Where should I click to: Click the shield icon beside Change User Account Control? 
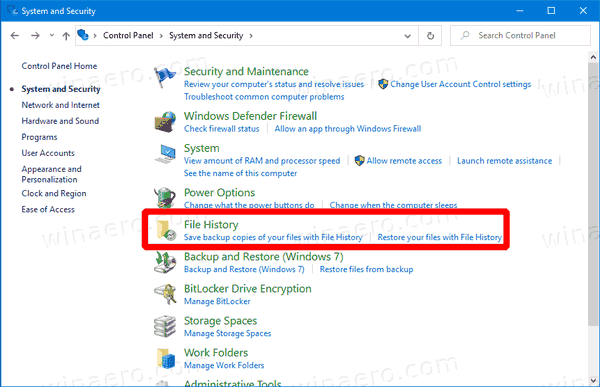point(383,84)
